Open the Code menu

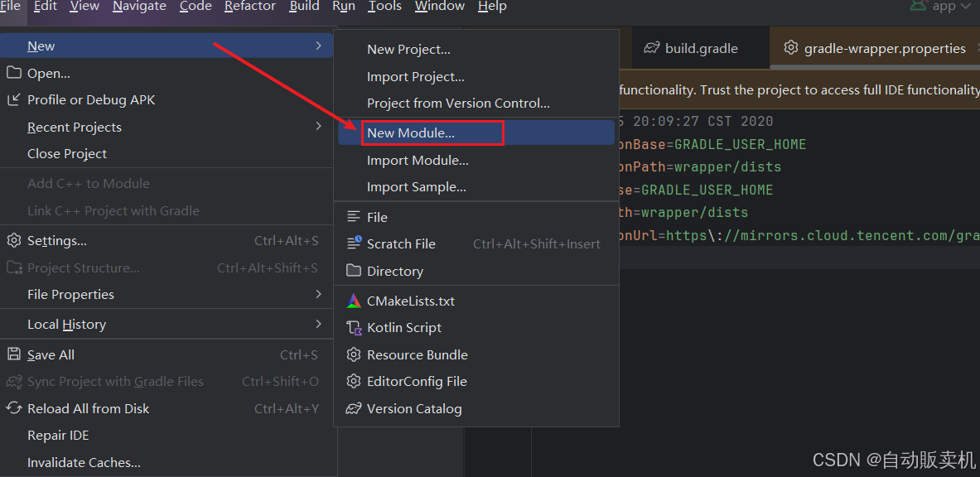pos(195,7)
